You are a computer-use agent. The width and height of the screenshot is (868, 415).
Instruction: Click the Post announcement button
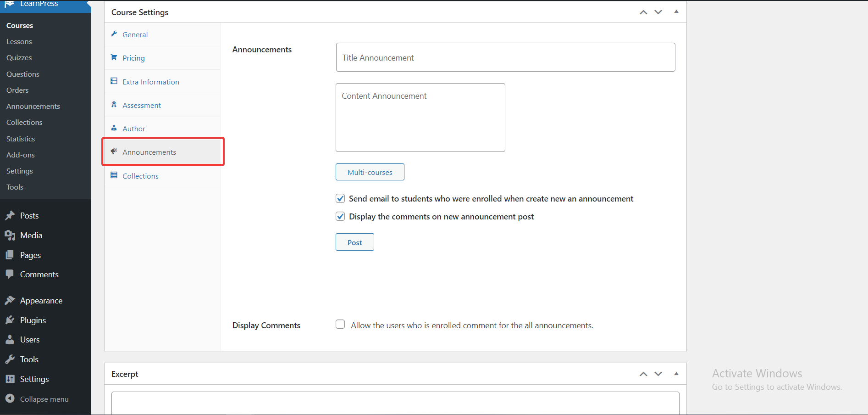[355, 242]
